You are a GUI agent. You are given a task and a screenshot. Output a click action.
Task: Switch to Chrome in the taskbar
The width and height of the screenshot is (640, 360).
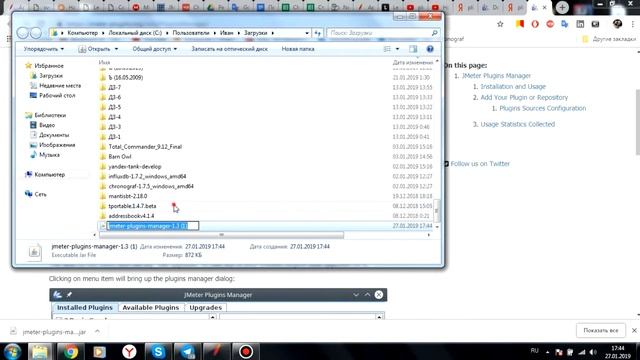70,351
